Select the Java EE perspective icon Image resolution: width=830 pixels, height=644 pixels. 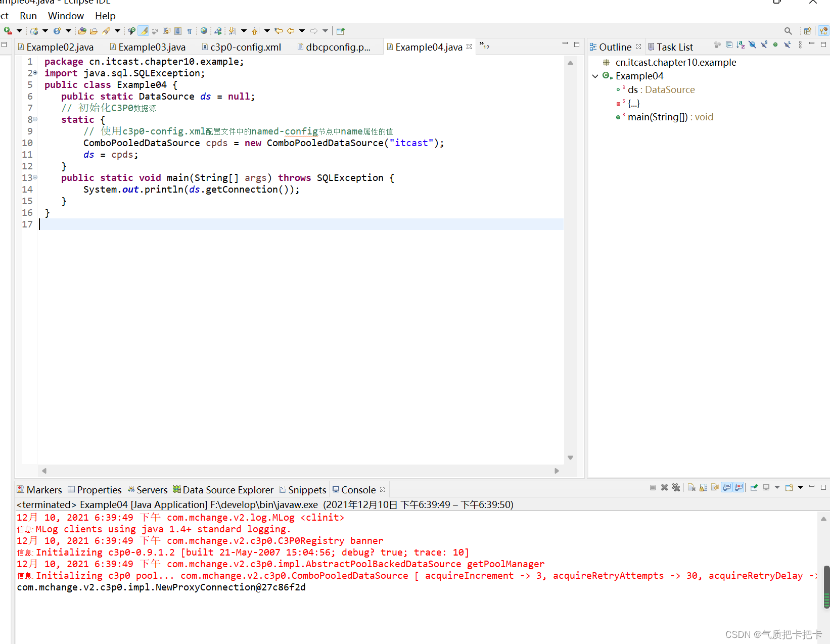click(x=824, y=31)
